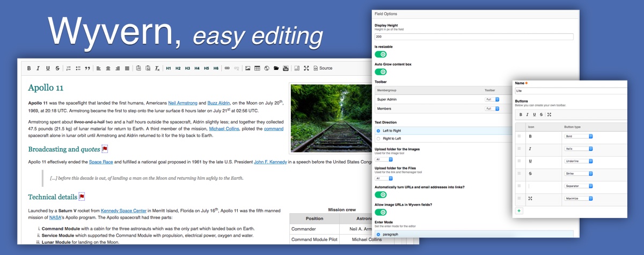The width and height of the screenshot is (644, 255).
Task: Toggle the Auto Grow content box switch
Action: coord(380,72)
